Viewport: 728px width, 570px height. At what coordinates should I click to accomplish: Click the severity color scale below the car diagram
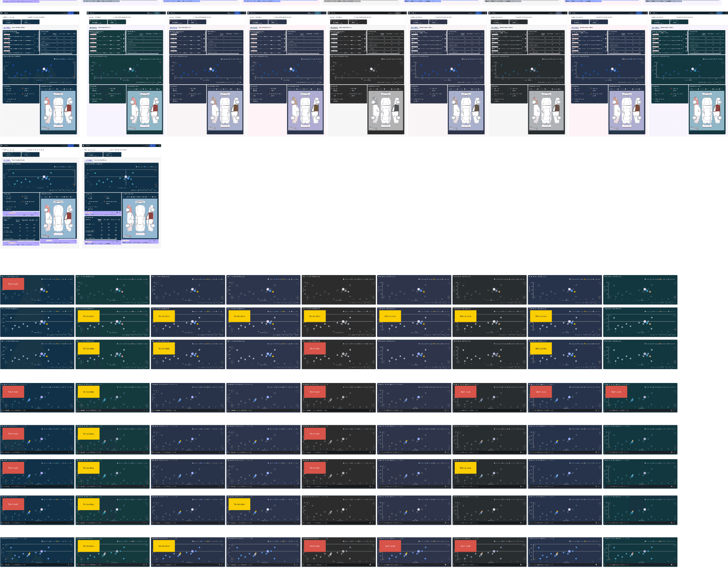coord(46,128)
